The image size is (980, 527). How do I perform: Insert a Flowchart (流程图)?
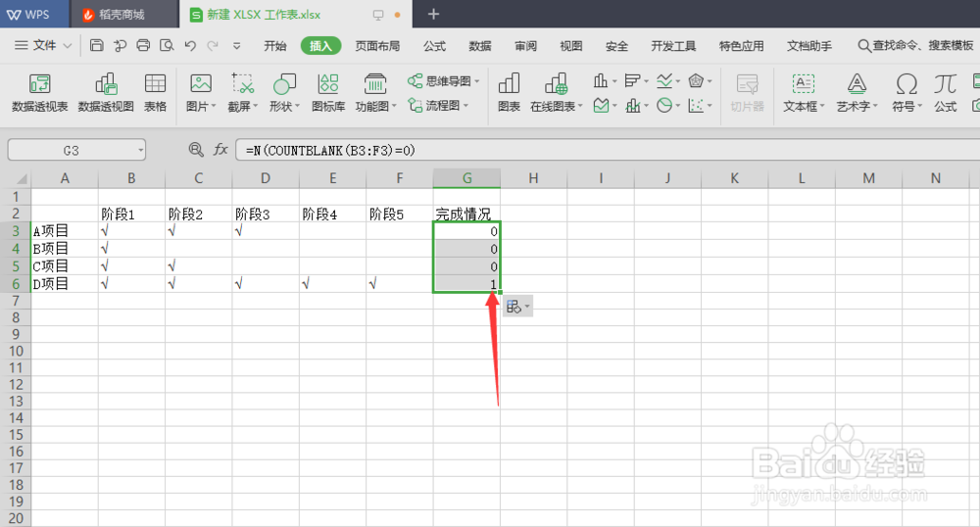pyautogui.click(x=437, y=106)
